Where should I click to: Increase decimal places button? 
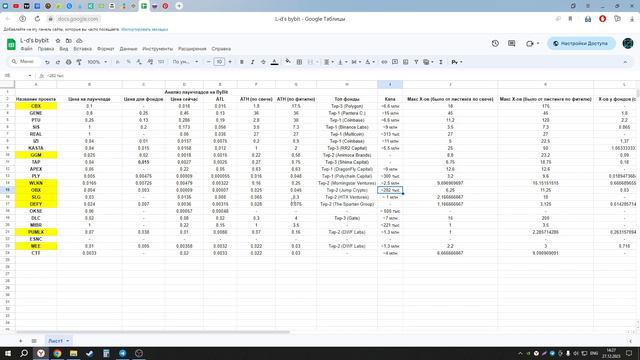coord(150,62)
